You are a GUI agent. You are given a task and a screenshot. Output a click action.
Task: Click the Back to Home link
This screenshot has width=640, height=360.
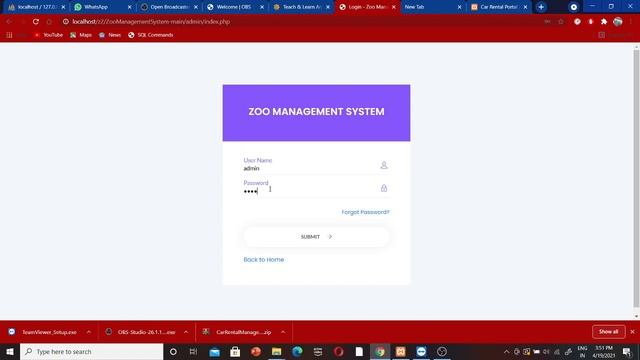point(264,260)
